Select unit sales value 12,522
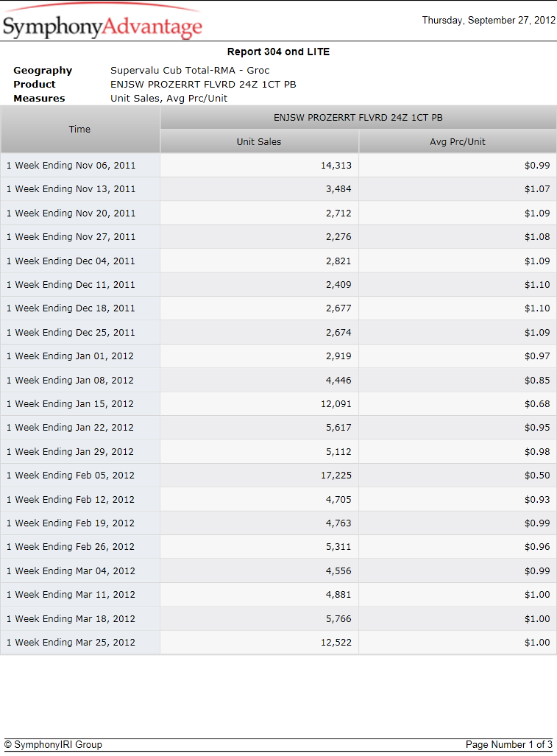557x756 pixels. pos(336,642)
